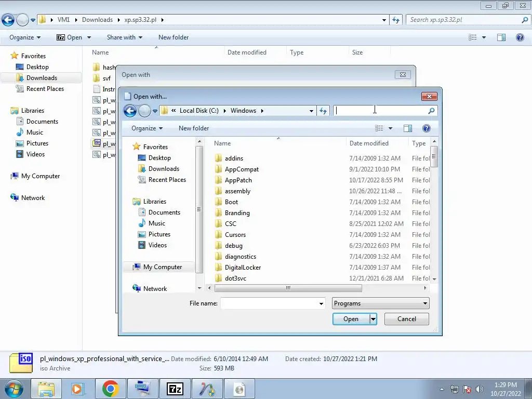532x399 pixels.
Task: Click New folder in Open with... dialog
Action: click(194, 128)
